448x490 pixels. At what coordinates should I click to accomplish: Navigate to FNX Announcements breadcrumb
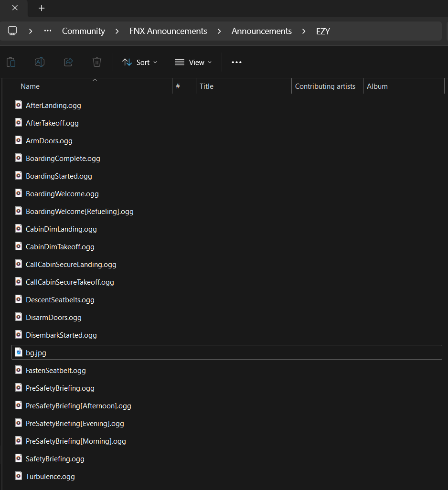pyautogui.click(x=168, y=31)
